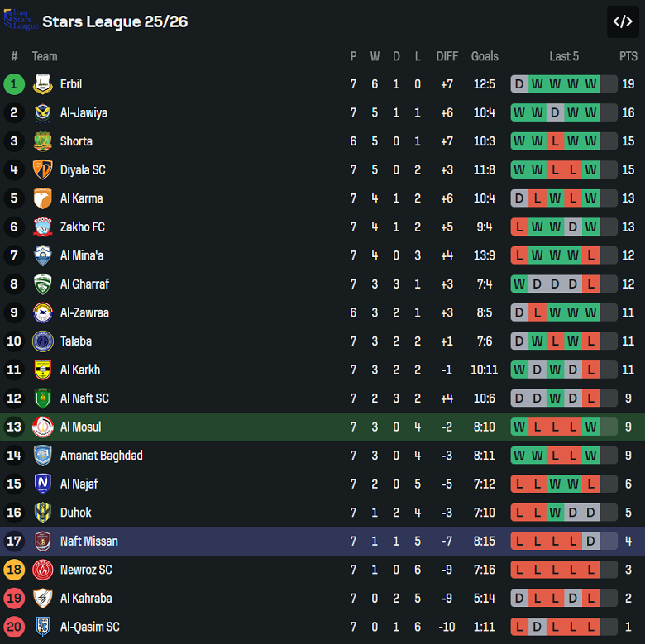The width and height of the screenshot is (645, 644).
Task: Click Erbil's first Last 5 draw result
Action: (519, 84)
